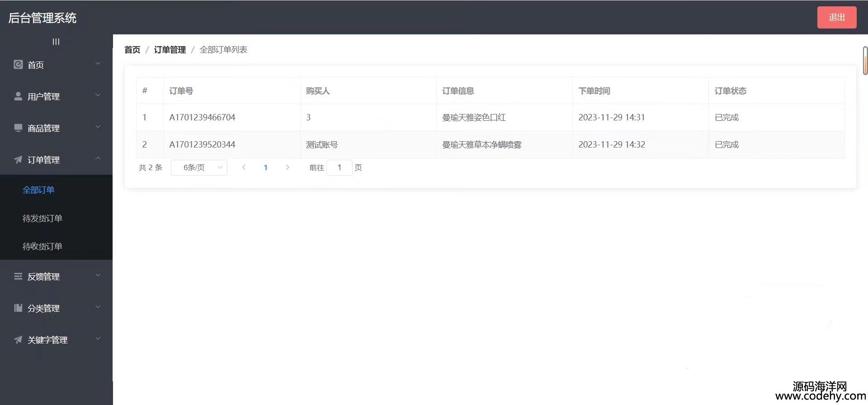The image size is (868, 405).
Task: Click the 分类管理 book icon
Action: coord(18,308)
